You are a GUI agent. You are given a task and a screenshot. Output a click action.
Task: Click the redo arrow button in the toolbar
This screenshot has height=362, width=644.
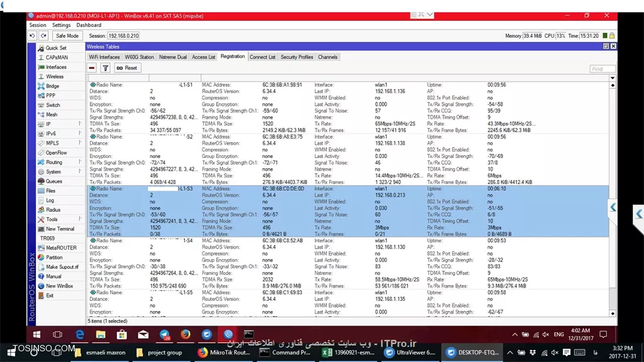(x=43, y=36)
